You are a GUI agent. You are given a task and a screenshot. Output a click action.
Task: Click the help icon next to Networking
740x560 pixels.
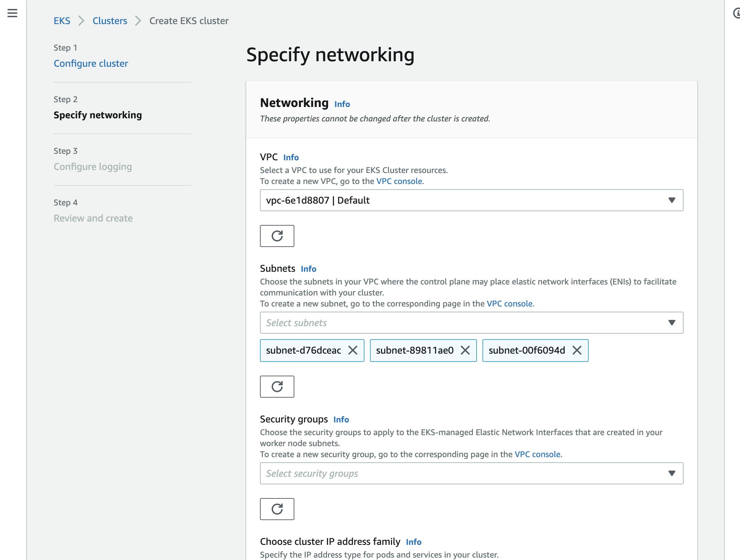click(341, 104)
